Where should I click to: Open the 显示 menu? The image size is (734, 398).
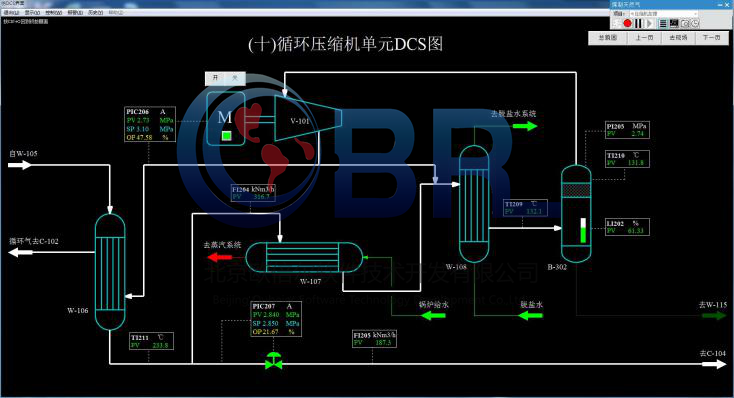pos(32,13)
